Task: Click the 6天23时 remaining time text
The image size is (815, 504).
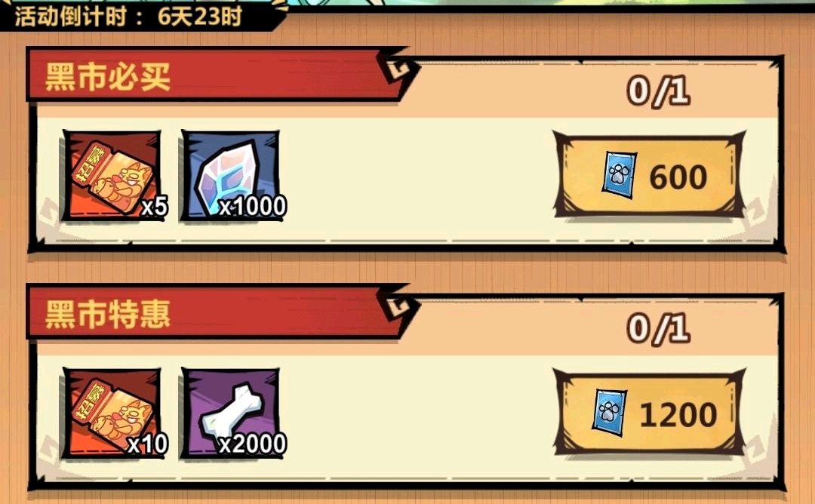Action: [200, 16]
